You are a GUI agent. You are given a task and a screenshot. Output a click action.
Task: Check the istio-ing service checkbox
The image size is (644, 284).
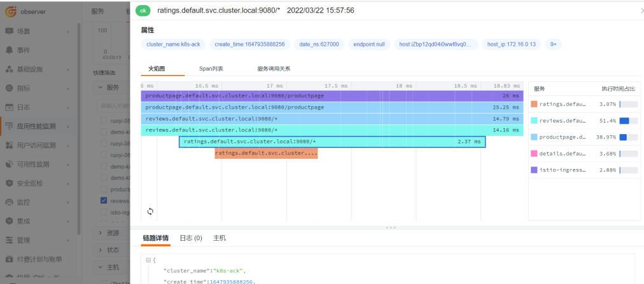(104, 212)
